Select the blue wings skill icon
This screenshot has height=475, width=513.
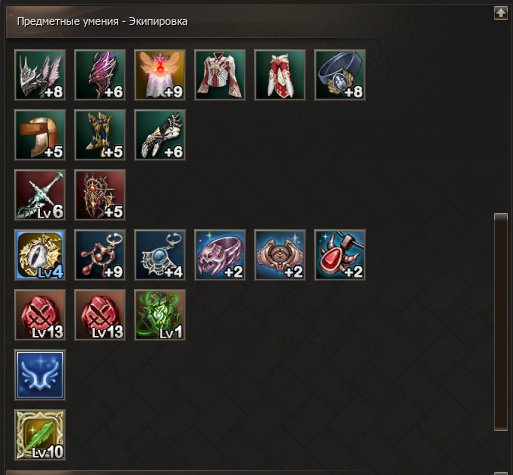tap(40, 375)
